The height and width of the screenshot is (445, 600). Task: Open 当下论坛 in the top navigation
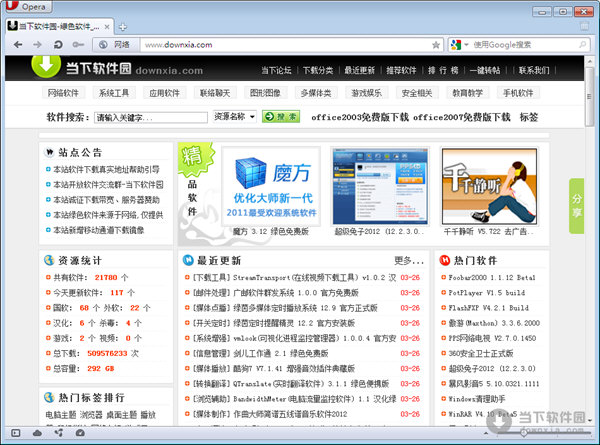point(276,70)
